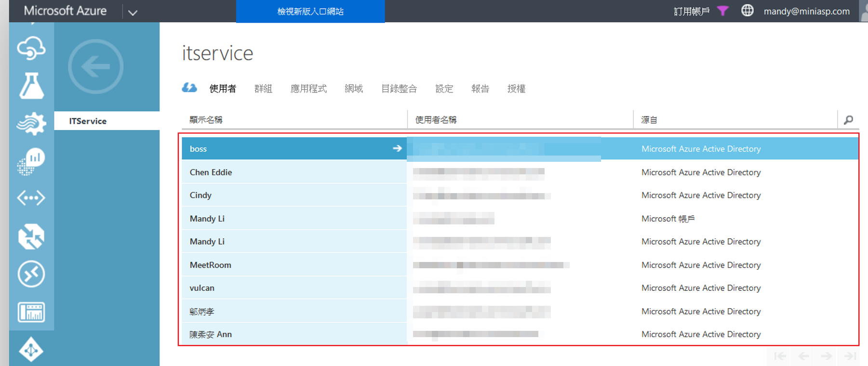Screen dimensions: 868x366
Task: Switch to the 報告 tab
Action: [x=480, y=89]
